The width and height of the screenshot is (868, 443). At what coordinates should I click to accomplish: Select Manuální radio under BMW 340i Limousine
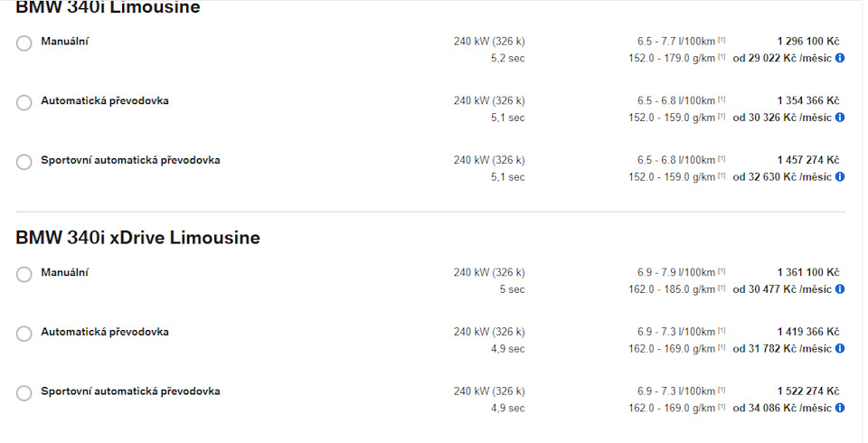(x=24, y=43)
